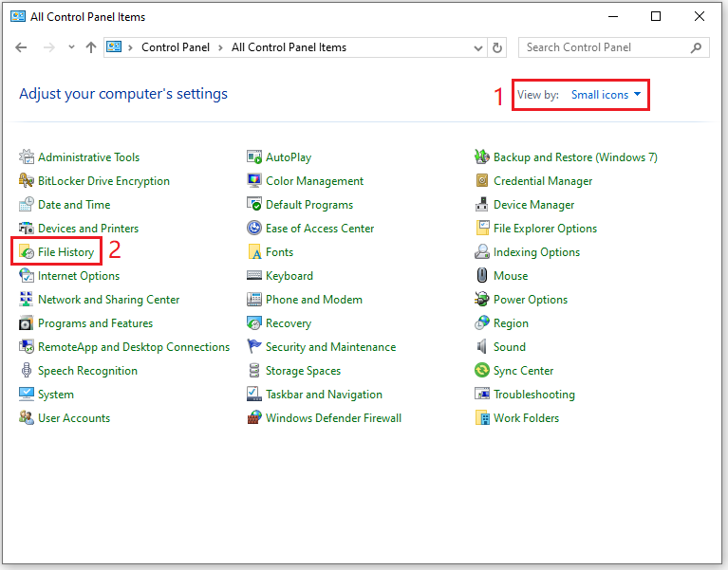Refresh the Control Panel view

pyautogui.click(x=497, y=47)
